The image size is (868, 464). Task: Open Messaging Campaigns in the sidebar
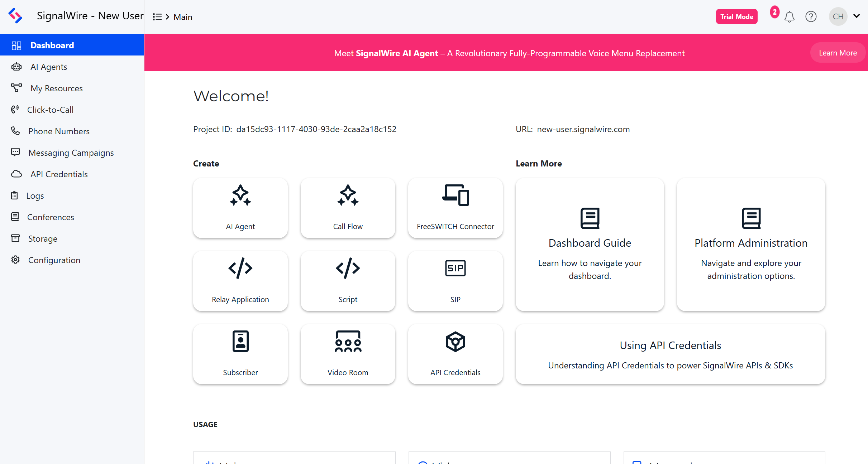72,153
